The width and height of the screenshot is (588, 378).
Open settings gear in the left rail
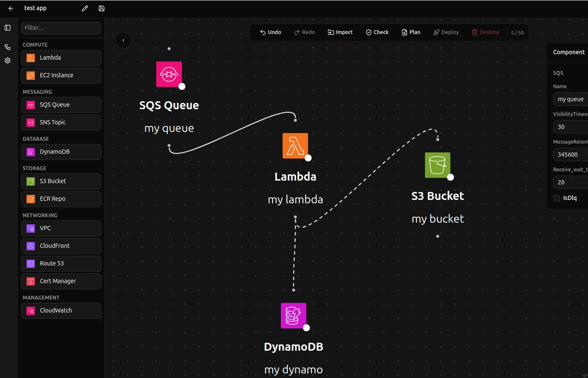tap(8, 60)
